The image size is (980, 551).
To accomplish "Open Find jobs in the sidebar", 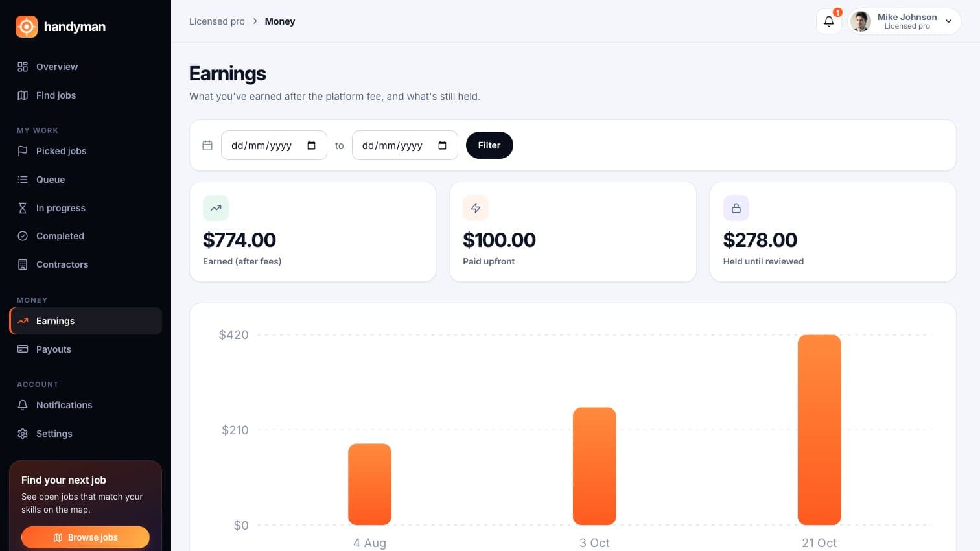I will [86, 95].
